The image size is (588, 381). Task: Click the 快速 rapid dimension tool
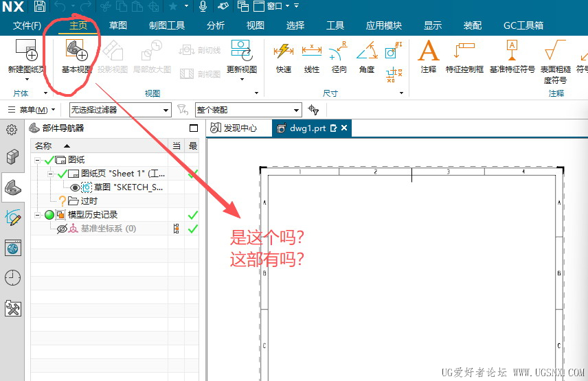(x=284, y=58)
